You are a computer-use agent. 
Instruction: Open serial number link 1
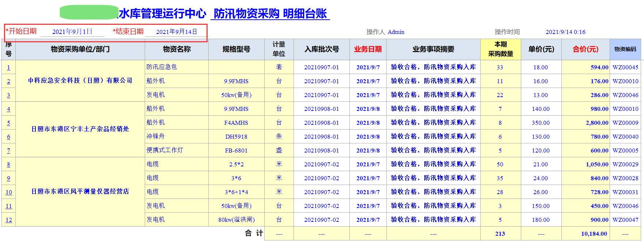[8, 67]
